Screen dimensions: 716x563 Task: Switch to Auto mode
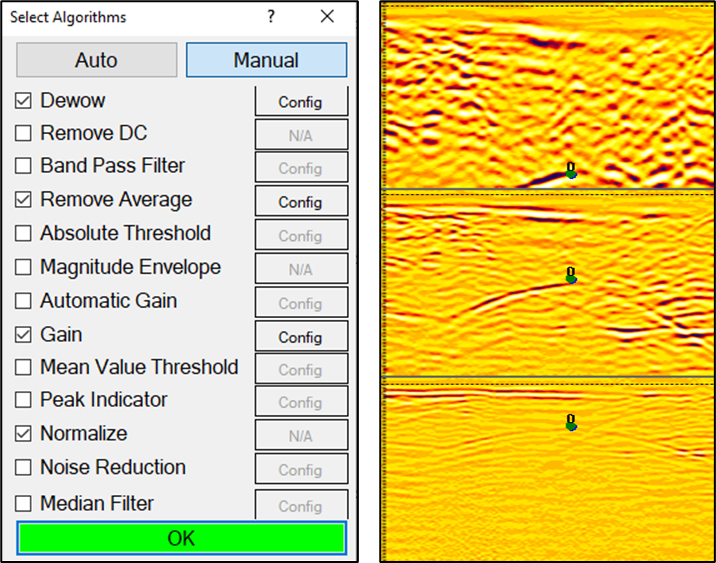click(x=96, y=60)
